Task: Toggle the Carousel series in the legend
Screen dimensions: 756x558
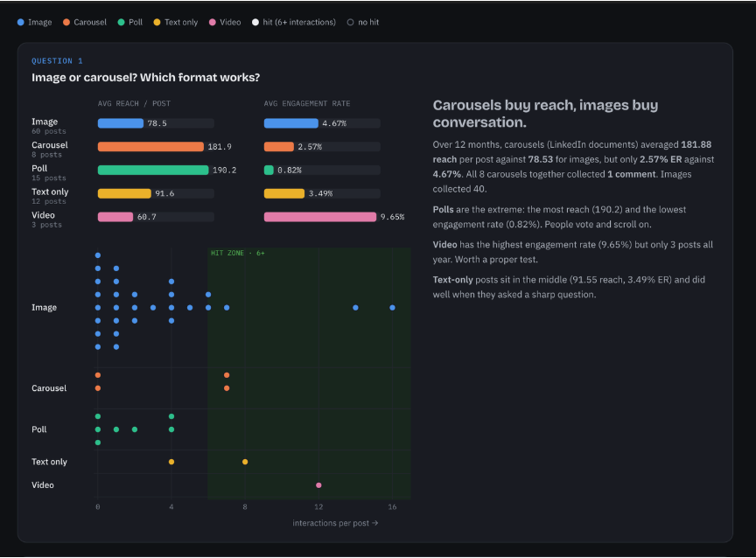Action: click(85, 22)
